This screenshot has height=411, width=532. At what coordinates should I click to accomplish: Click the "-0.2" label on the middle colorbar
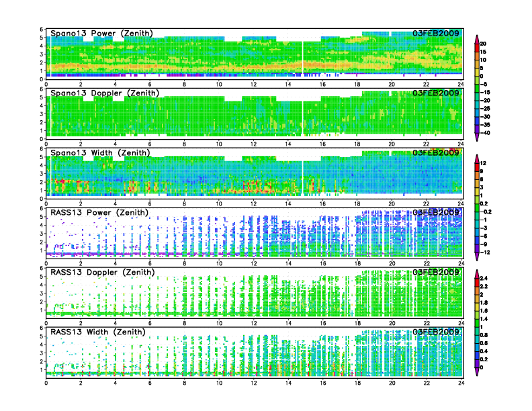486,212
